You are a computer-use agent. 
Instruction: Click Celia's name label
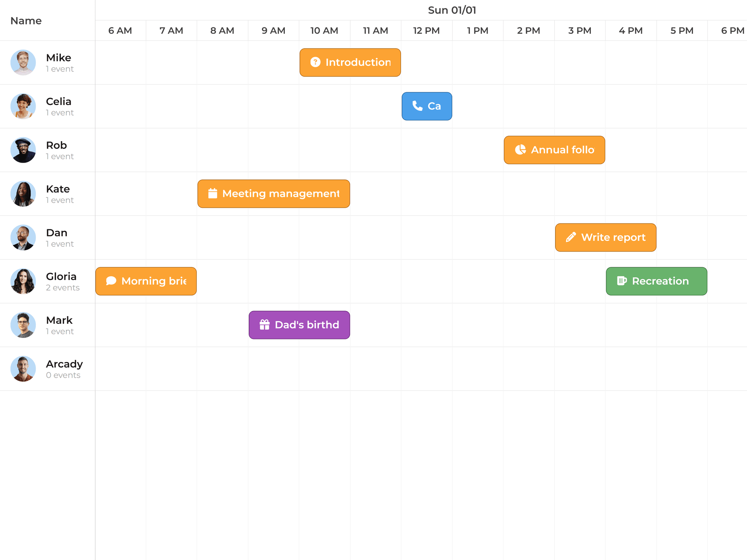click(59, 102)
